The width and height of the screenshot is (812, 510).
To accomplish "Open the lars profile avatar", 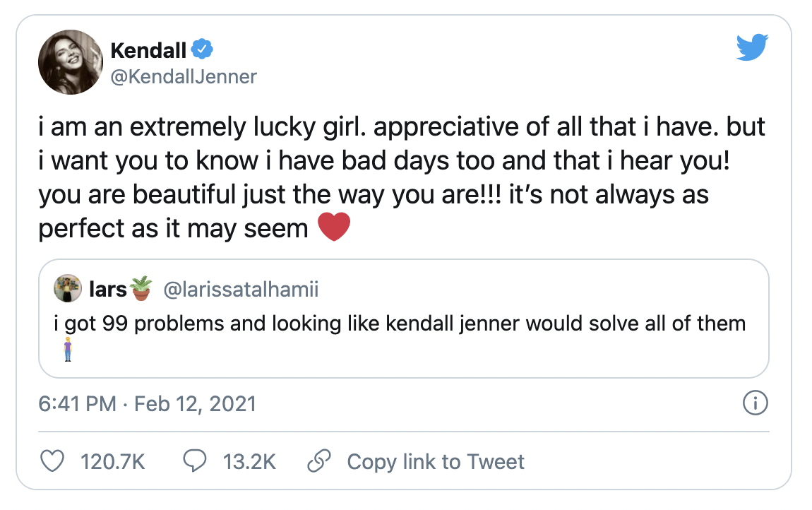I will click(x=68, y=289).
